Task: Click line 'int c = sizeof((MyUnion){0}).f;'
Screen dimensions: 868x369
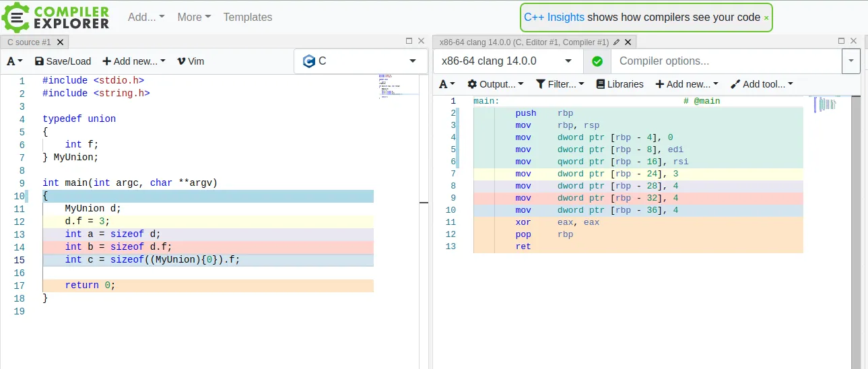Action: click(x=152, y=260)
